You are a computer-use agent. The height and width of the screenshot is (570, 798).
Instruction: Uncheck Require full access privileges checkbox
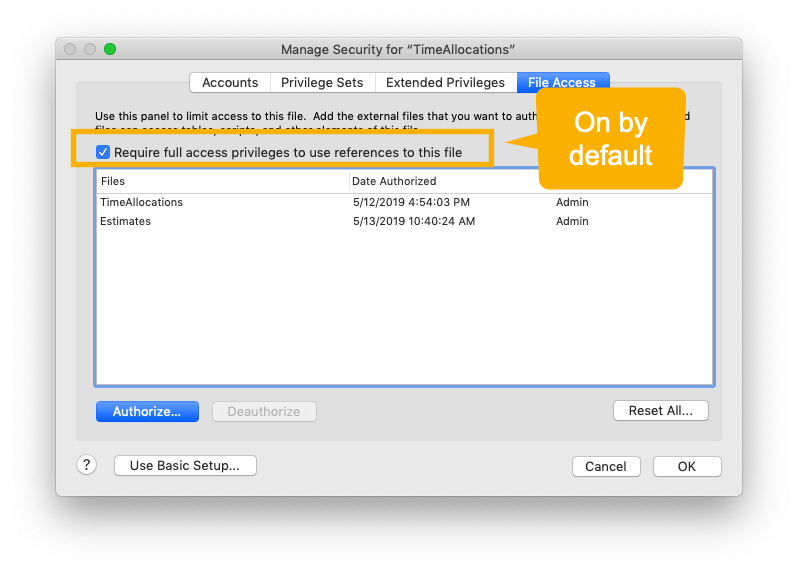pos(103,152)
